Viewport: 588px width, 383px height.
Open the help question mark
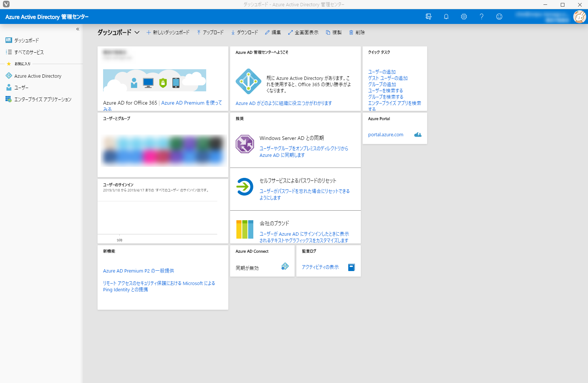[481, 17]
